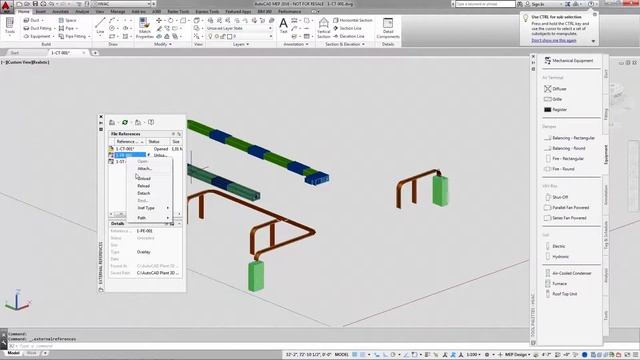Open the Path submenu in context menu
Image resolution: width=640 pixels, height=360 pixels.
tap(149, 218)
